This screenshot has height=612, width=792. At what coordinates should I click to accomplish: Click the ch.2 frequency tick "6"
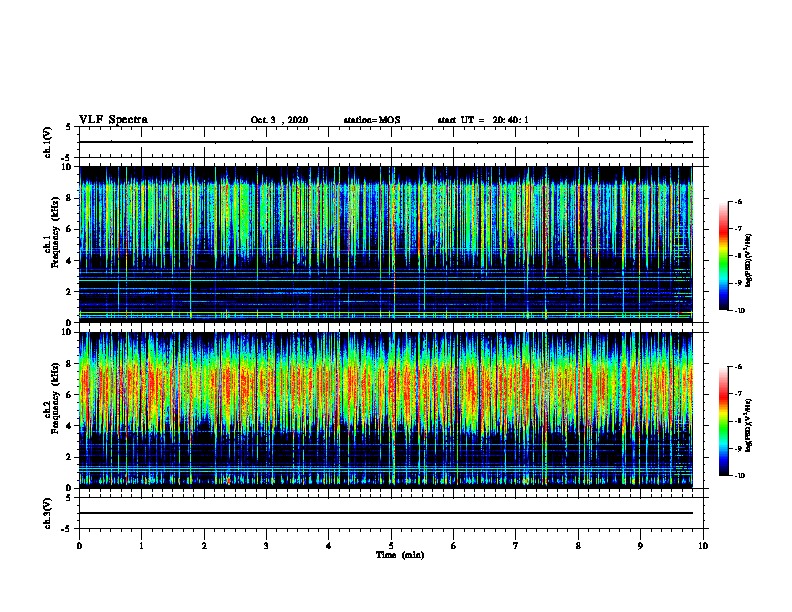click(70, 395)
